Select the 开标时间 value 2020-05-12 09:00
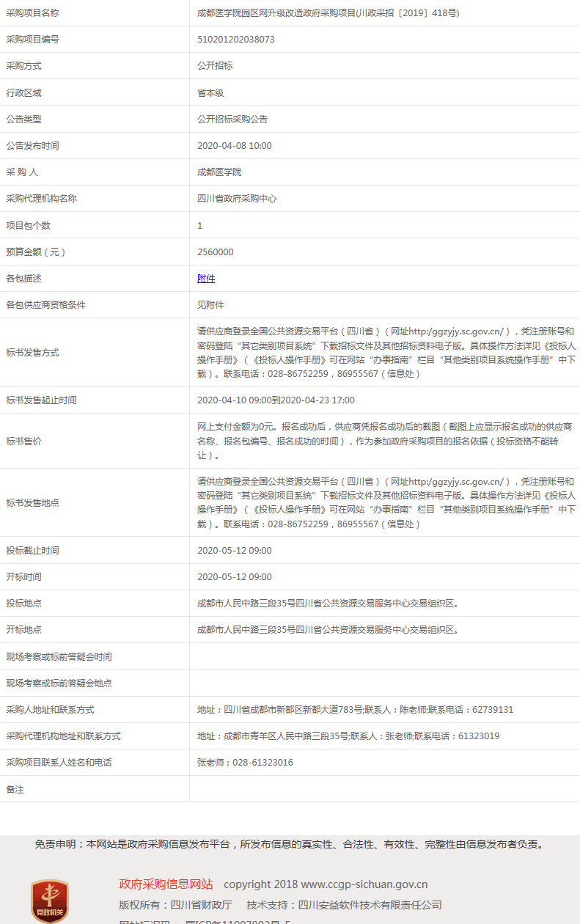This screenshot has height=924, width=580. (235, 577)
